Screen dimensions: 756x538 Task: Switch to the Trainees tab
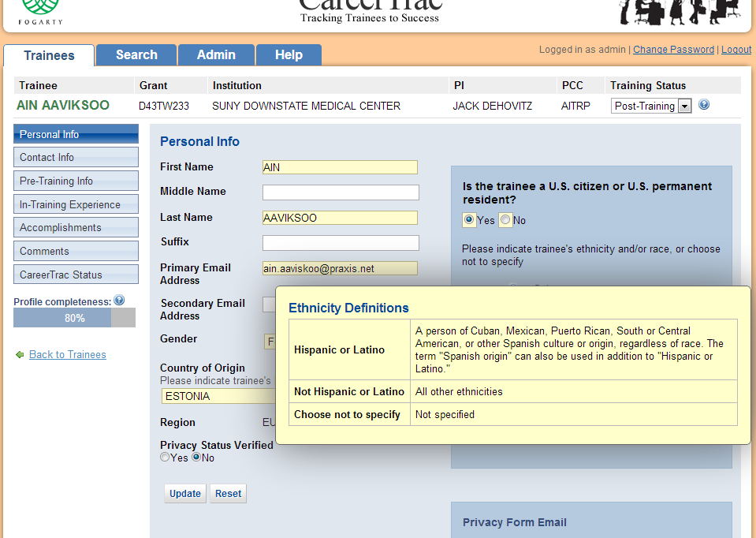tap(49, 55)
